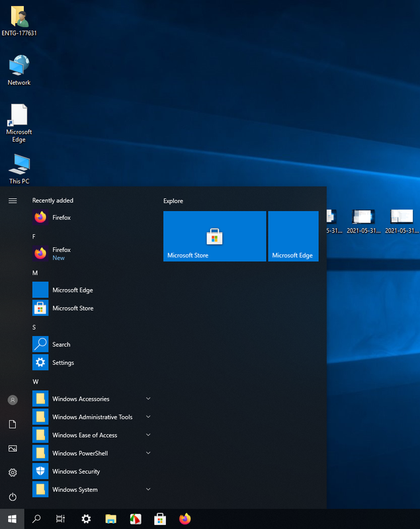Select the Microsoft Edge desktop shortcut
The image size is (420, 529).
19,123
